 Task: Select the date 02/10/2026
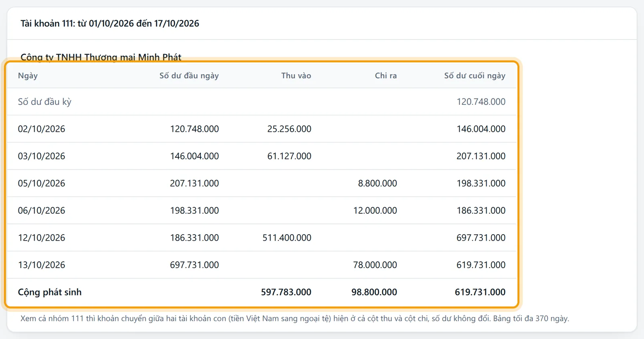(41, 129)
